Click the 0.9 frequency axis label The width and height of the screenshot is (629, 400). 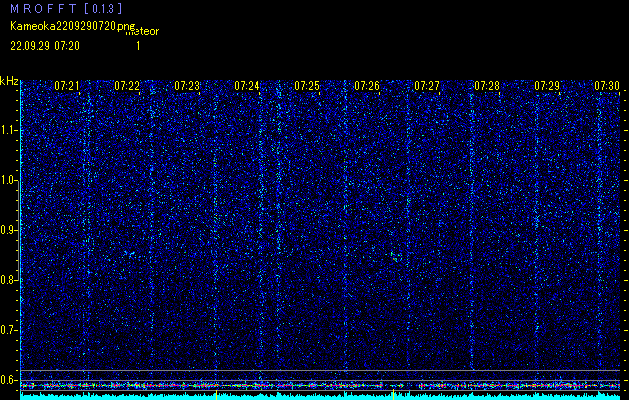pyautogui.click(x=9, y=230)
